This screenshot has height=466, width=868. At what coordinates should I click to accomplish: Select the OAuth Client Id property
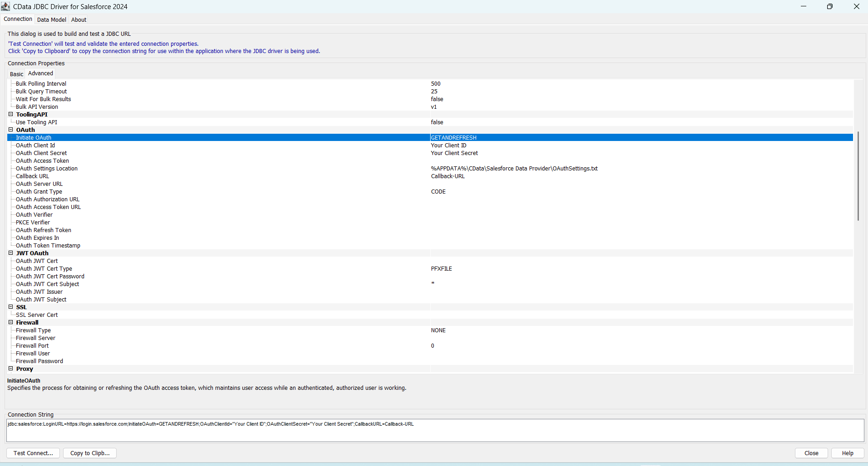(x=35, y=146)
